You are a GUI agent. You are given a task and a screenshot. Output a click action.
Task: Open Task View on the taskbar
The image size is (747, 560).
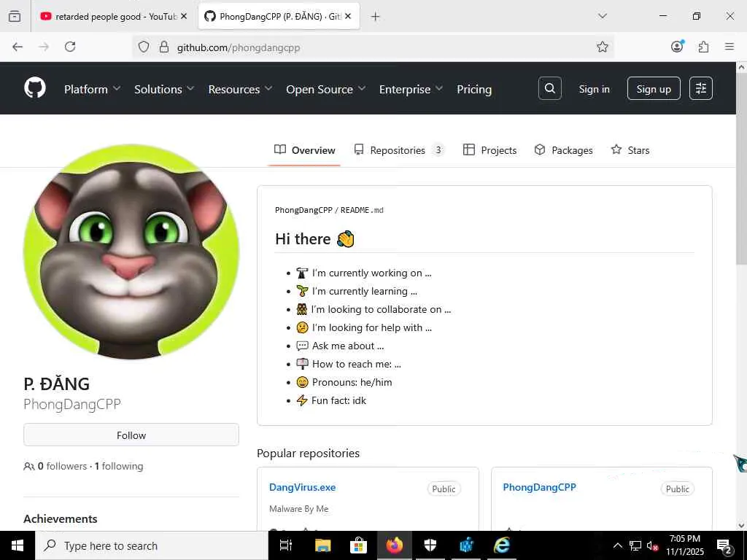point(286,545)
